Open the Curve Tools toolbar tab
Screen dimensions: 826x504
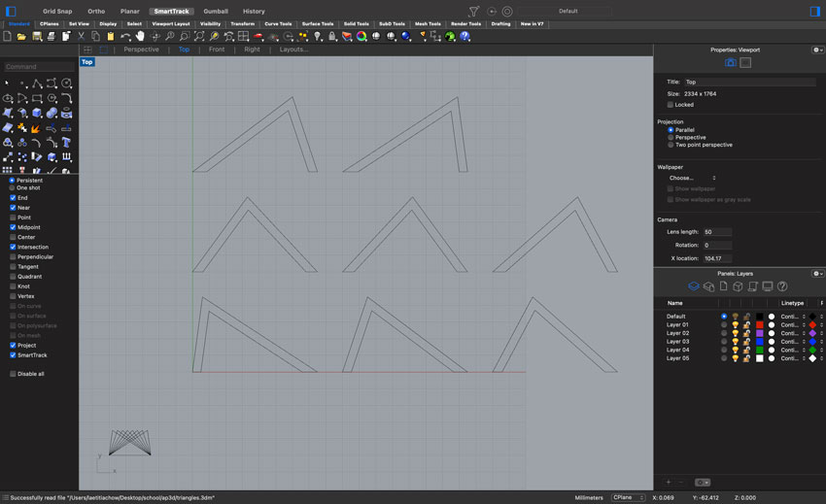click(x=278, y=23)
